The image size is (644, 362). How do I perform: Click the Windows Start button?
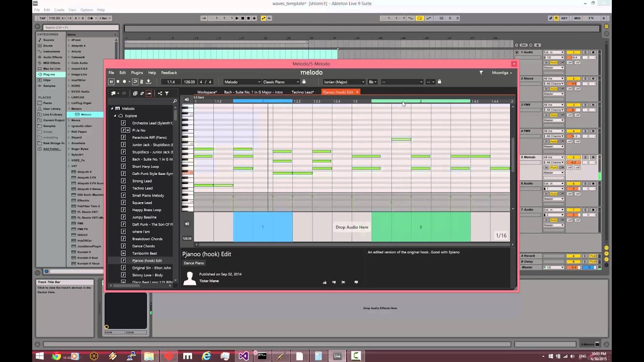tap(41, 356)
